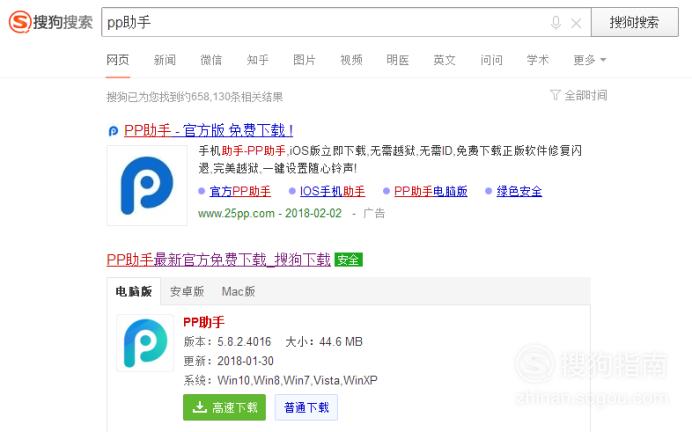
Task: Click the green 安全 badge
Action: (348, 259)
